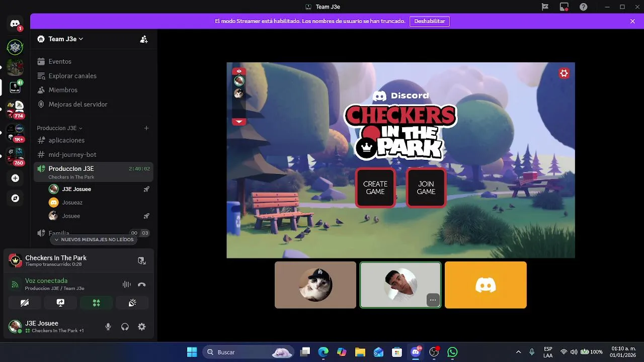The height and width of the screenshot is (362, 644).
Task: Open the help question mark icon
Action: [583, 7]
